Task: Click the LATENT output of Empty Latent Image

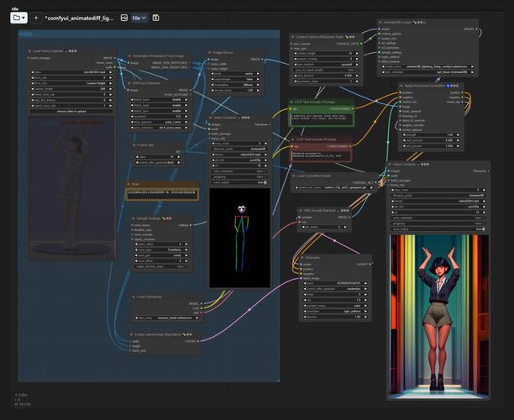Action: pyautogui.click(x=197, y=341)
